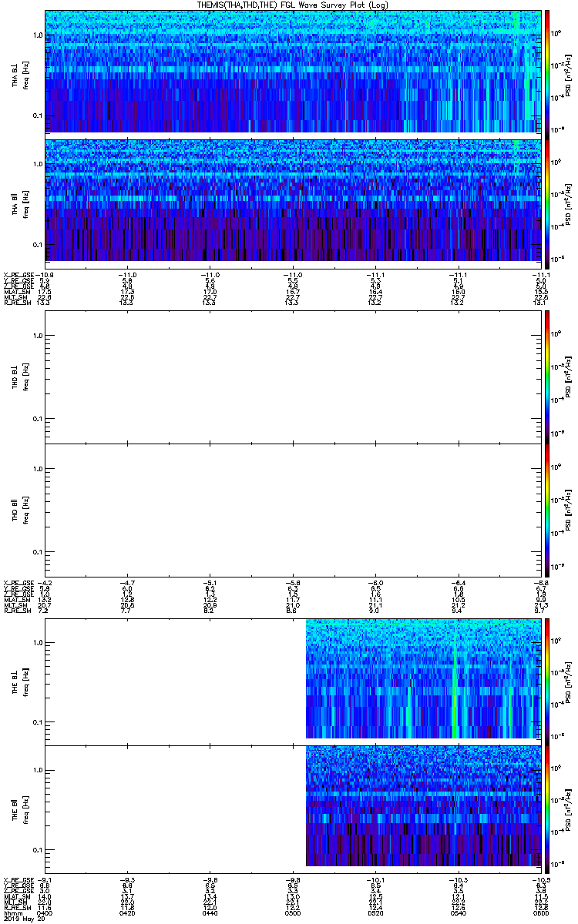The height and width of the screenshot is (924, 578).
Task: Click the THEMIS FGL Wave Survey Plot title
Action: 292,5
